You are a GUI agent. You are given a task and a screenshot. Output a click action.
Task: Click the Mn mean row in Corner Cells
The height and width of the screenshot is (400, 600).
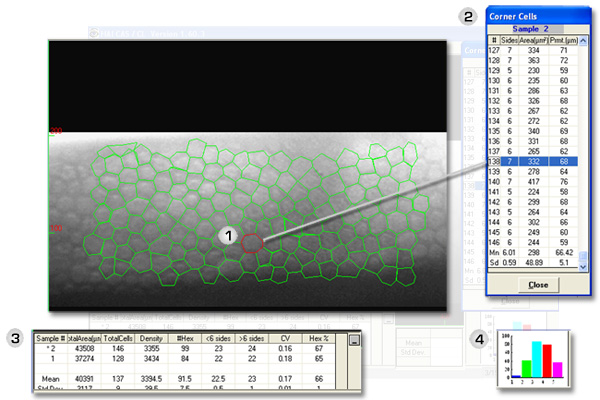[533, 253]
